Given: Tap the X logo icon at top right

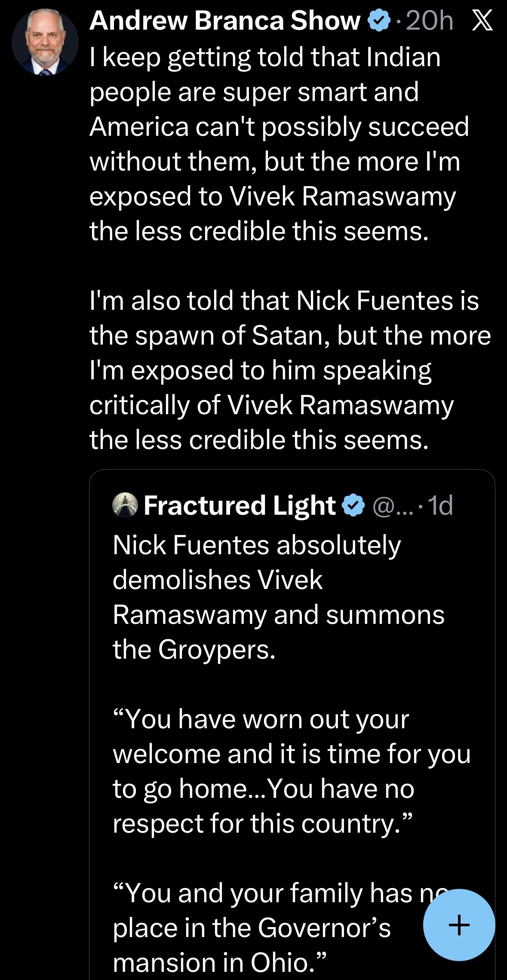Looking at the screenshot, I should 482,21.
